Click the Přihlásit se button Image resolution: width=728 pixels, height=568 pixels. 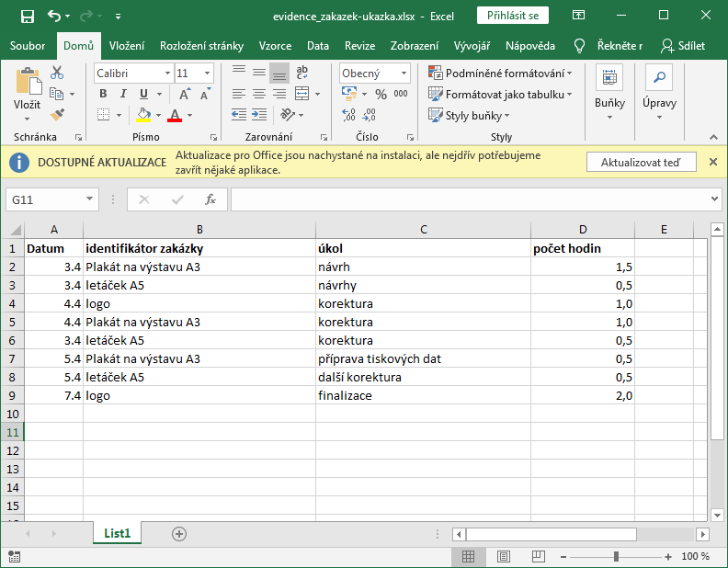pyautogui.click(x=513, y=16)
